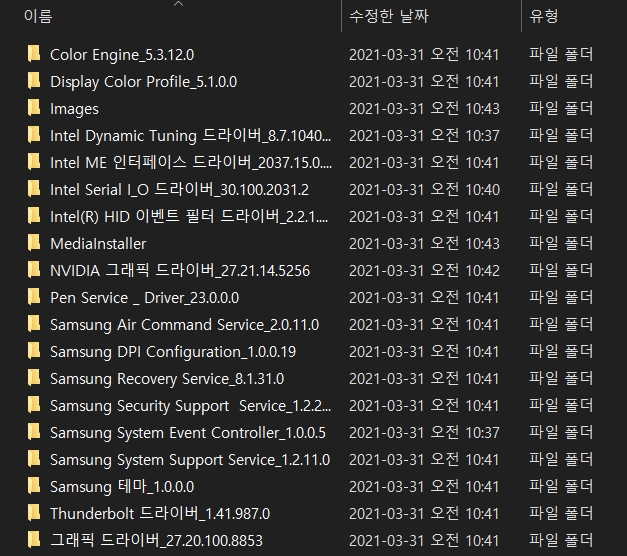Viewport: 627px width, 556px height.
Task: Click modified date of Intel Serial I_O row
Action: 424,190
